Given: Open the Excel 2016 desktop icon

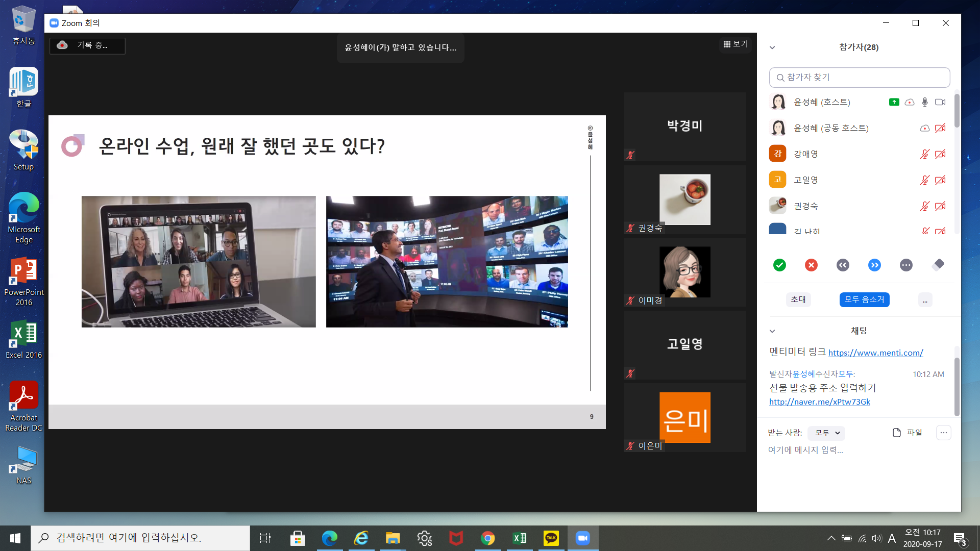Looking at the screenshot, I should [23, 340].
